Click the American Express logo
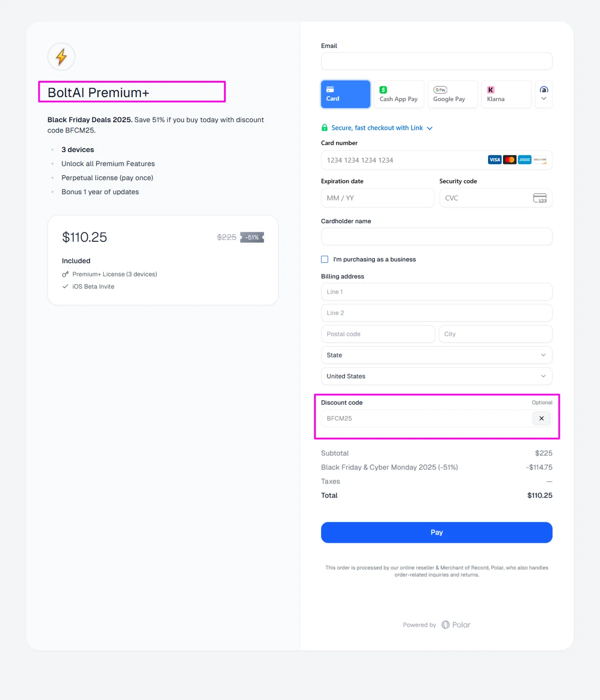The image size is (600, 700). coord(525,160)
